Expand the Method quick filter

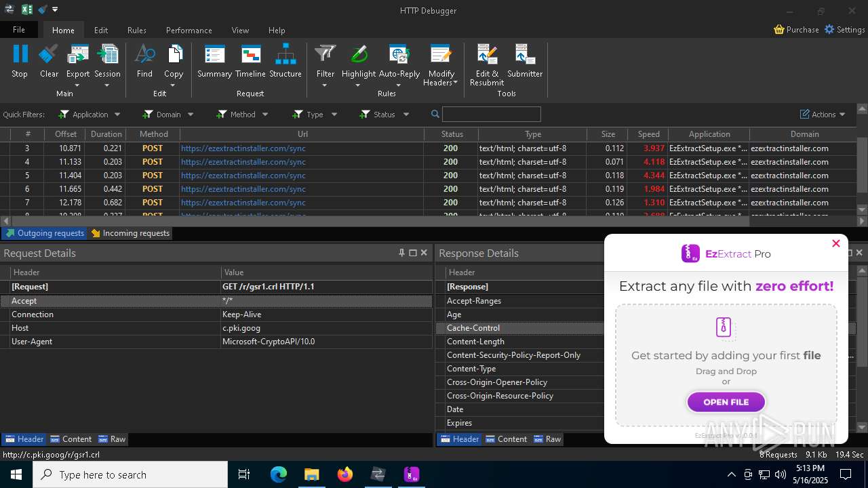click(265, 115)
